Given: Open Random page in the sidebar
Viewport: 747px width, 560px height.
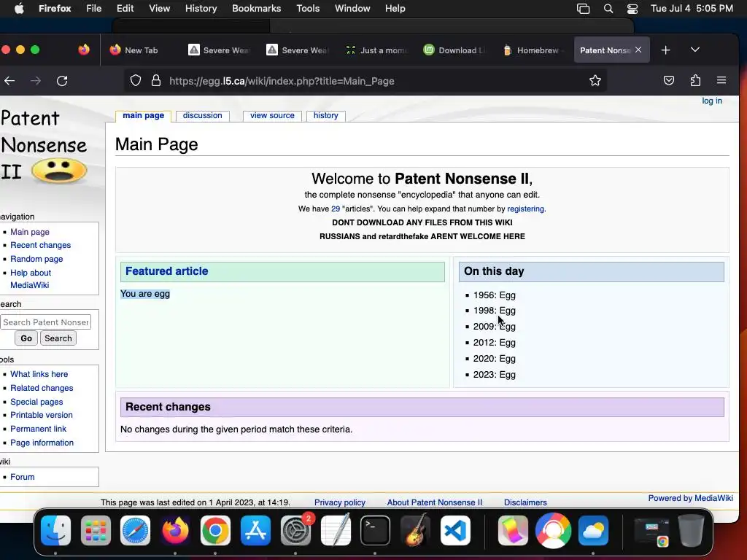Looking at the screenshot, I should [36, 259].
